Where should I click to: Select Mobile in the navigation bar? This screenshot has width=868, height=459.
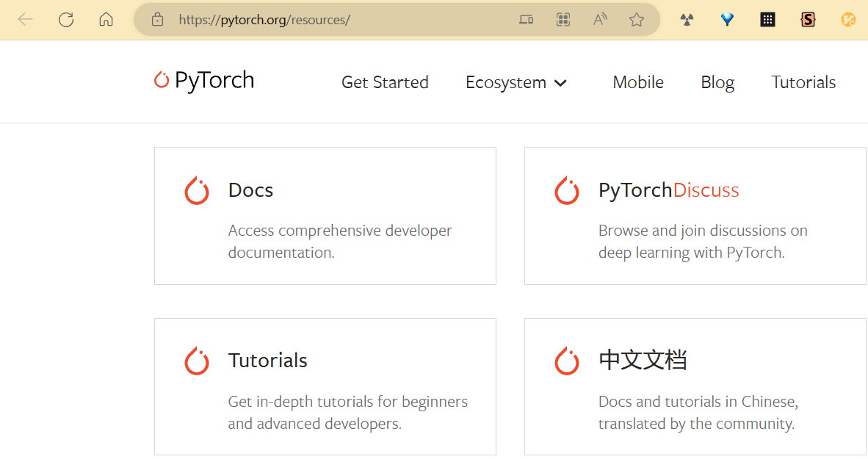[x=638, y=82]
